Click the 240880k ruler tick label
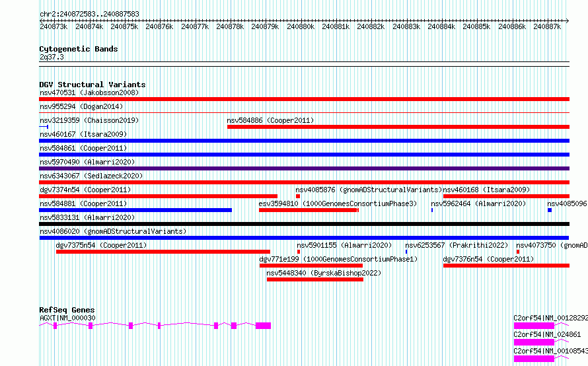 pos(301,26)
